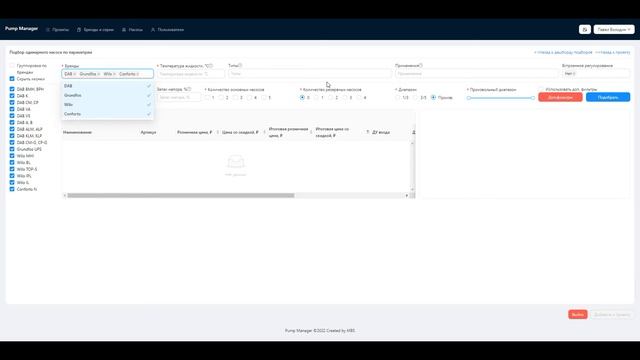Open the Типы dropdown field

coord(310,74)
